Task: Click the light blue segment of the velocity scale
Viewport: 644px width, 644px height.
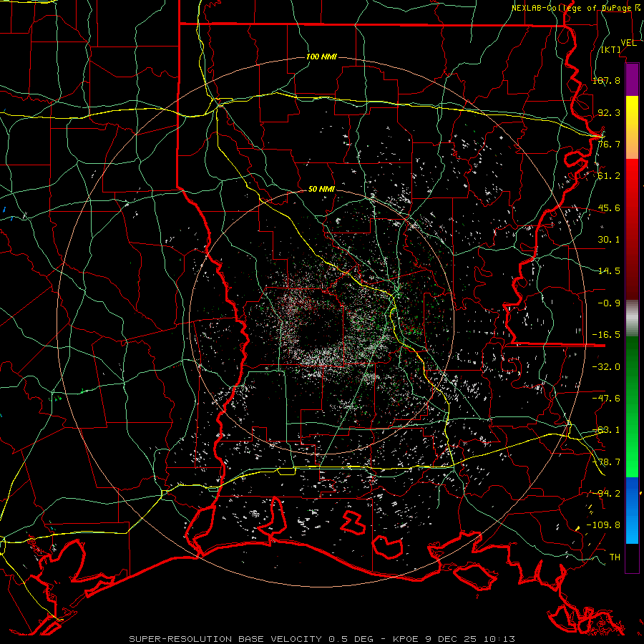Action: coord(632,528)
